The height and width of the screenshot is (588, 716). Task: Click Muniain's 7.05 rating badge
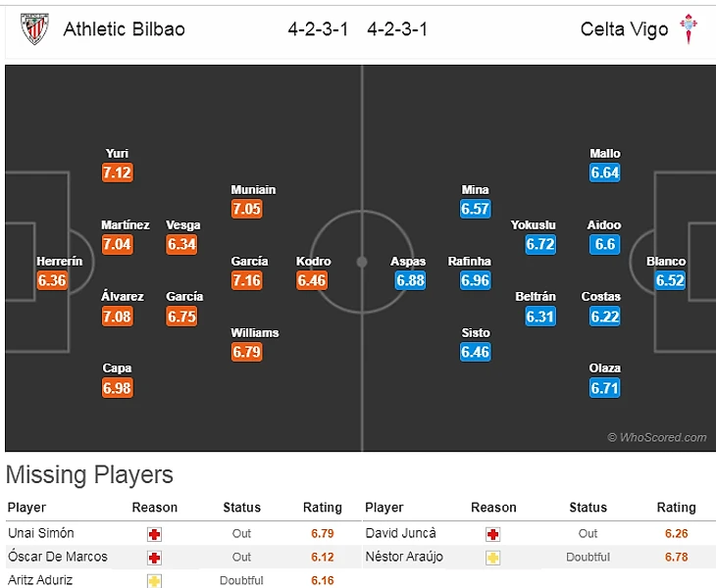246,209
